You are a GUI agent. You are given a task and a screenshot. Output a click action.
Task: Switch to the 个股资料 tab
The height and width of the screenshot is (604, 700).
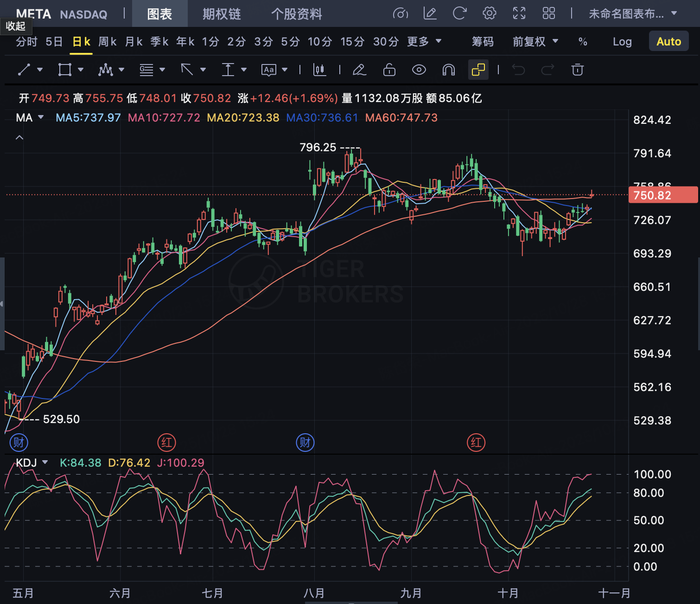(297, 14)
